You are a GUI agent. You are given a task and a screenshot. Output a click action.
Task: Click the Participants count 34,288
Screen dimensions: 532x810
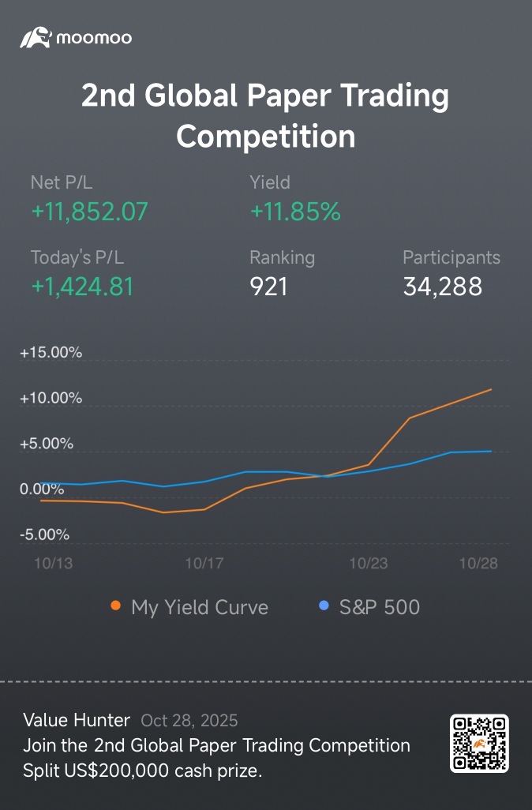click(442, 287)
